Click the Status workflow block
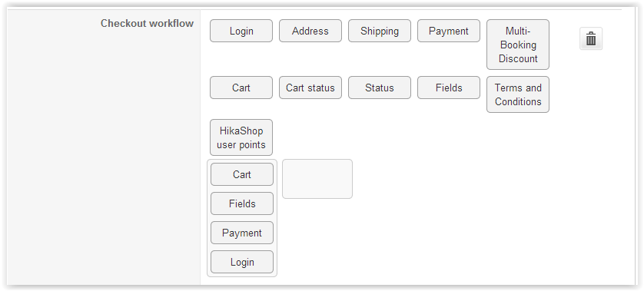644x291 pixels. point(380,88)
